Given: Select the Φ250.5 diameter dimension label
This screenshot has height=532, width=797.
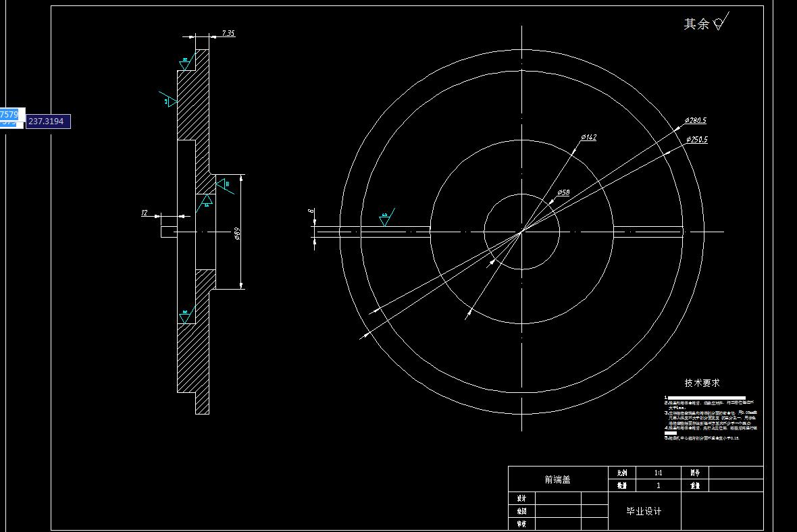Looking at the screenshot, I should (696, 139).
